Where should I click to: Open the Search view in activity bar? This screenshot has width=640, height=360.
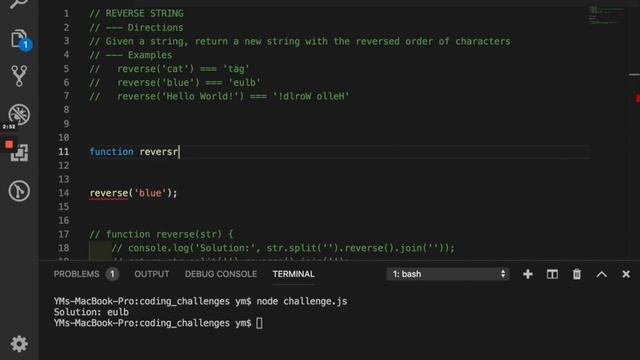coord(19,4)
